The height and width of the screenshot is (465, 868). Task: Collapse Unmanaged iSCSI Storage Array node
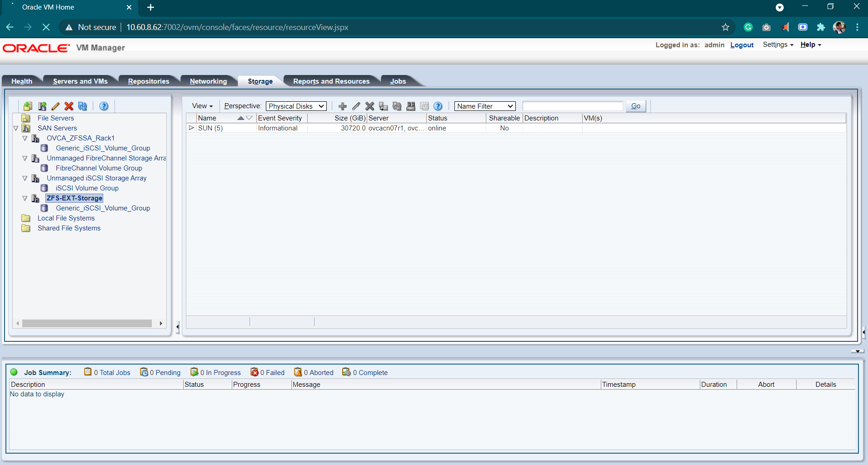coord(25,178)
